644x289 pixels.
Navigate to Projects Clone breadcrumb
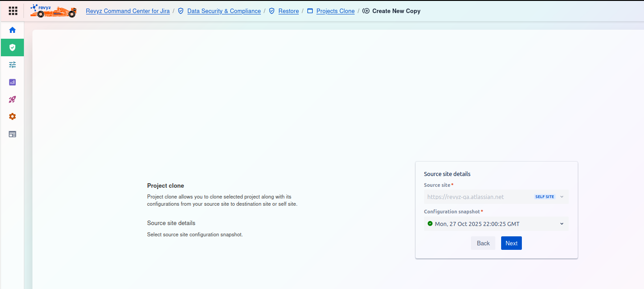click(x=335, y=11)
